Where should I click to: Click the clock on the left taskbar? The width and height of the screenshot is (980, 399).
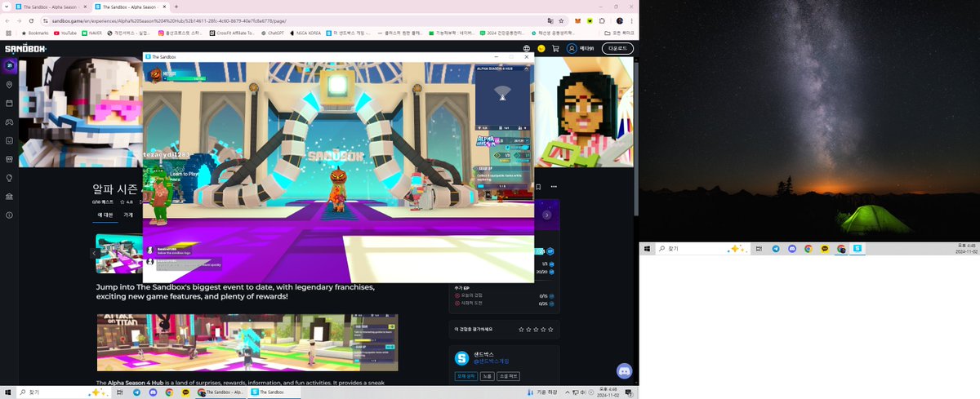click(610, 392)
